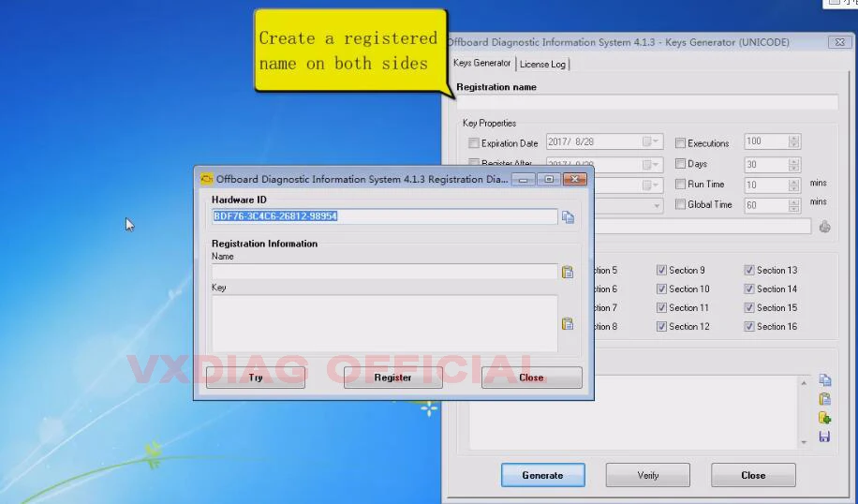Uncheck Section 10 checkbox
The height and width of the screenshot is (504, 858).
pyautogui.click(x=661, y=289)
